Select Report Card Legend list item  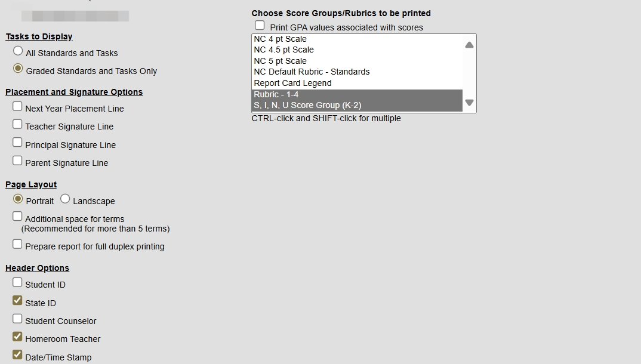coord(358,83)
